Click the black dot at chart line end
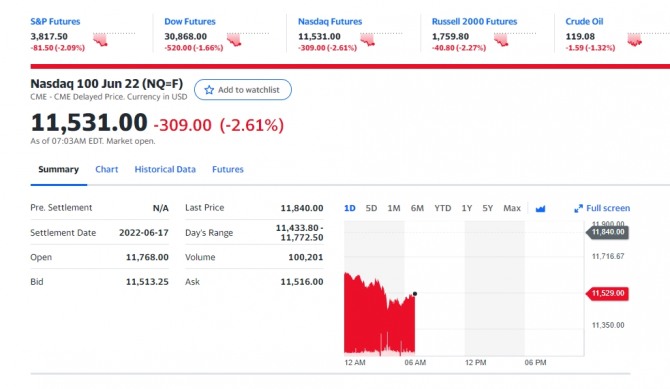 414,294
